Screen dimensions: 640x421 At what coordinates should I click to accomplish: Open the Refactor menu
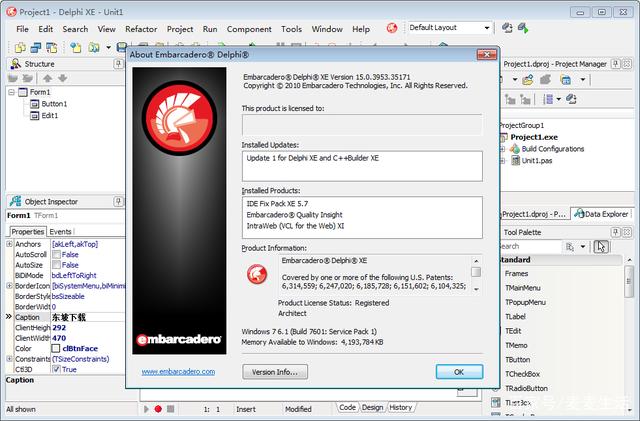[x=141, y=29]
